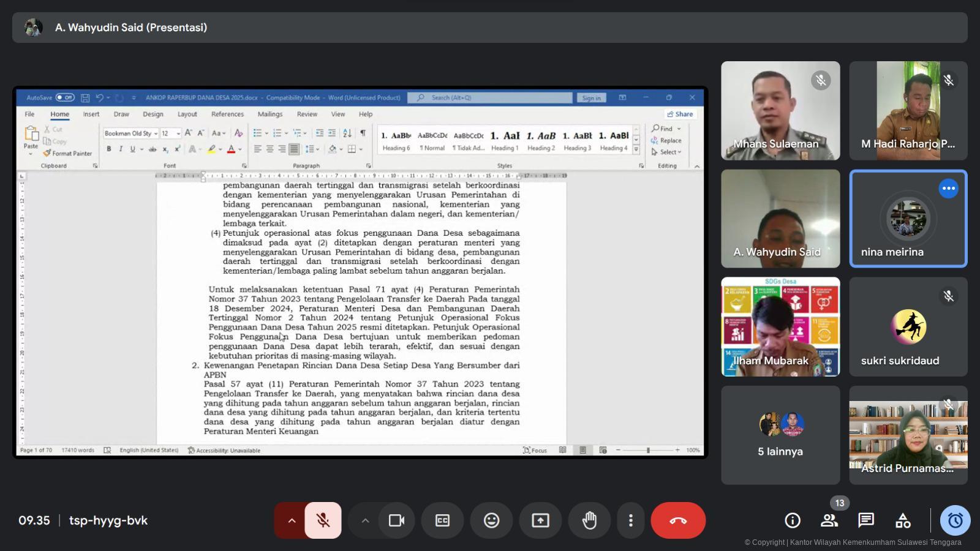980x551 pixels.
Task: Toggle AutoSave switch in Word
Action: pos(65,97)
